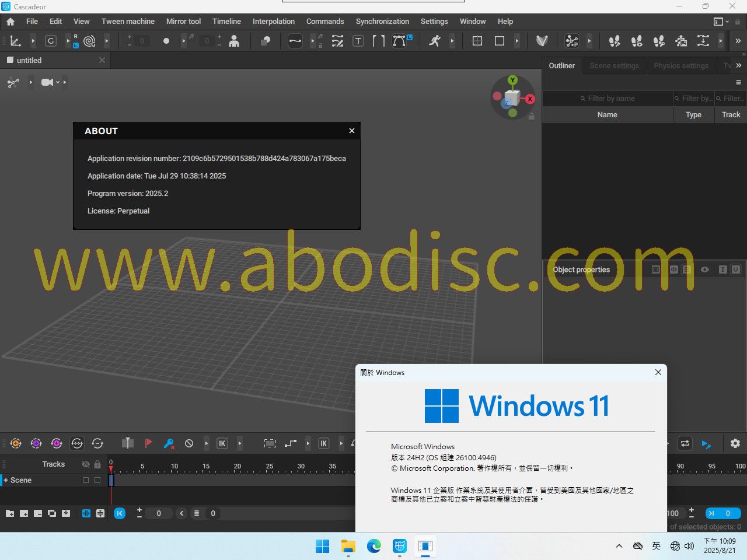Expand arrow next to axis manipulator tool

click(33, 41)
